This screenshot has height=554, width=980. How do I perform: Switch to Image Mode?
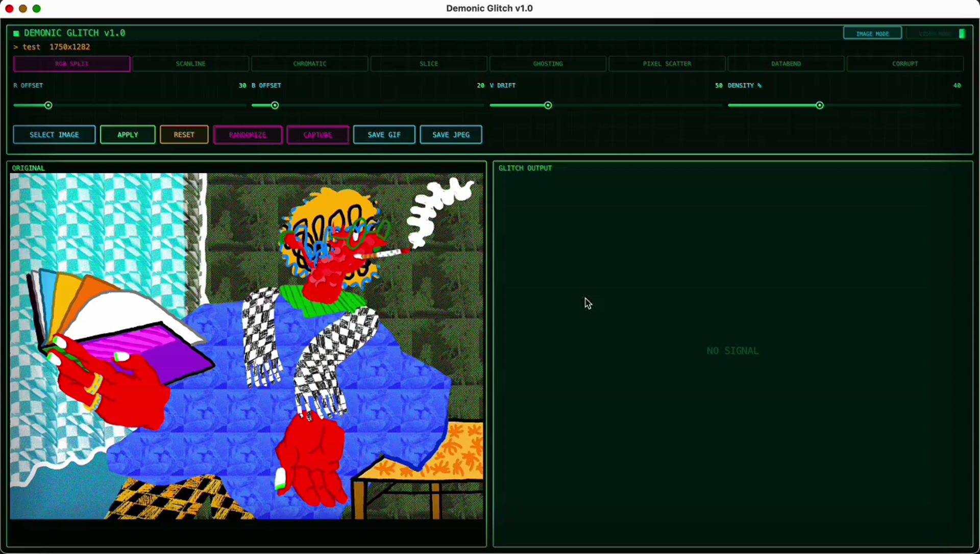pyautogui.click(x=872, y=34)
